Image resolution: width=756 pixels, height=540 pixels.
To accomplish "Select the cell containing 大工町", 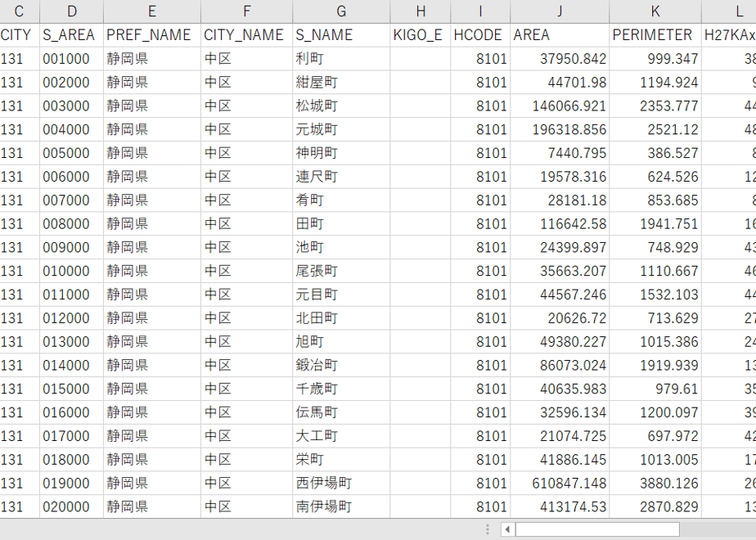I will click(x=341, y=436).
